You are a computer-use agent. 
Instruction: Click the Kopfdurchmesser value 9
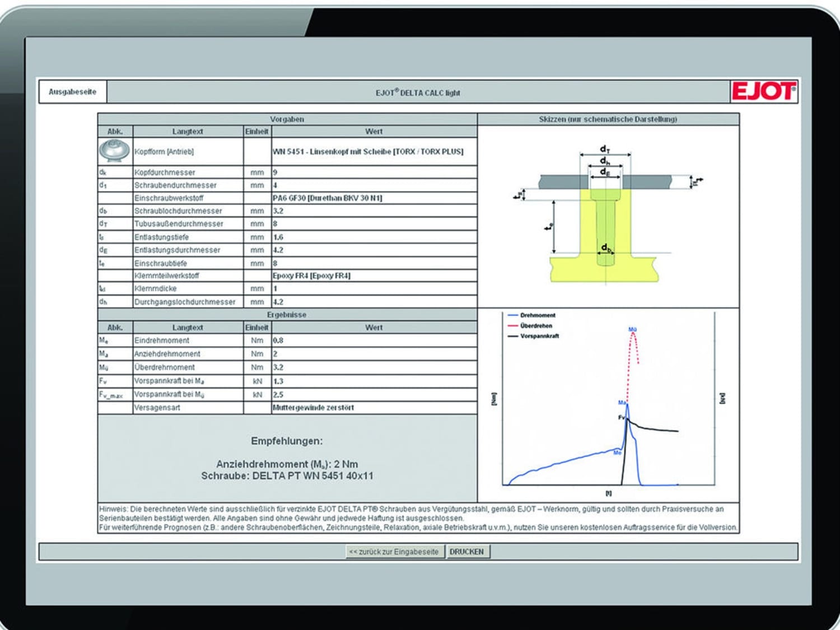click(x=275, y=172)
